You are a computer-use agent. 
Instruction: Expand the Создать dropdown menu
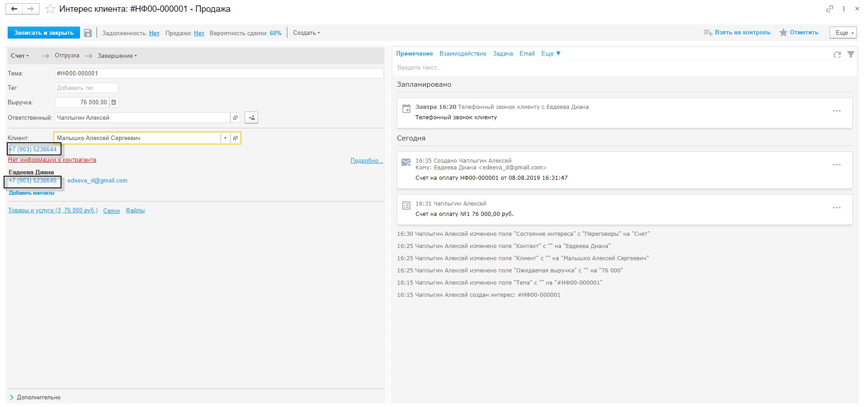pyautogui.click(x=306, y=33)
